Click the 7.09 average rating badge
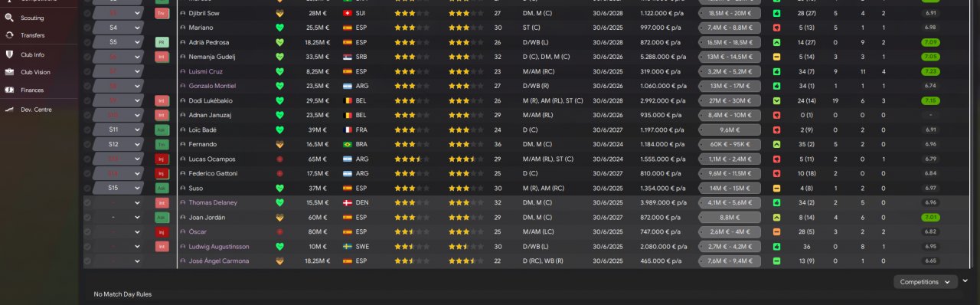This screenshot has height=305, width=980. tap(930, 42)
